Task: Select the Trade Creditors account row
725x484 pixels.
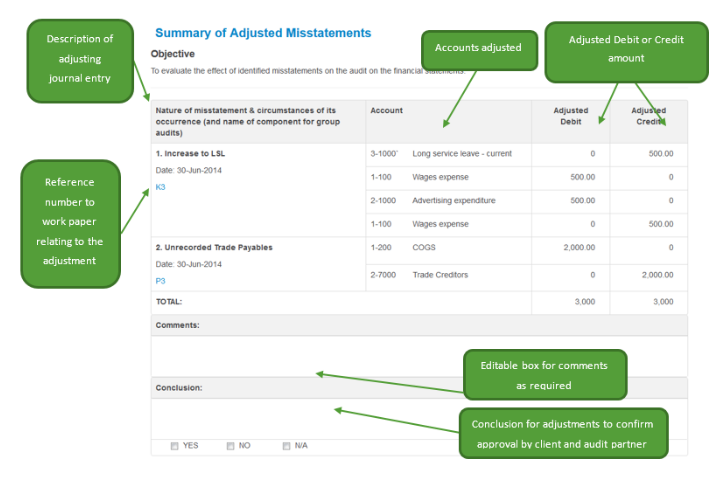Action: point(440,275)
